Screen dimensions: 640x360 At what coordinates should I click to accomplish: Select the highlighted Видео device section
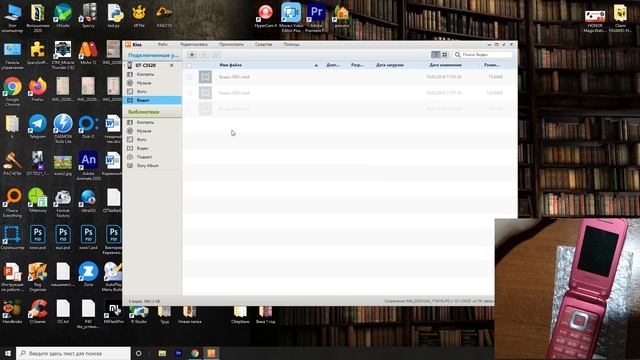[x=152, y=100]
